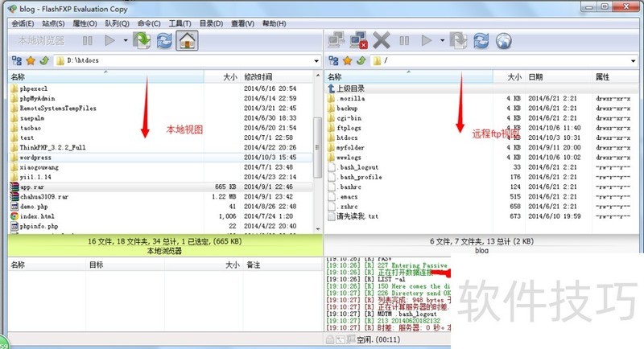Screen dimensions: 644x349
Task: Click the 上级目录 parent directory entry
Action: pyautogui.click(x=350, y=88)
